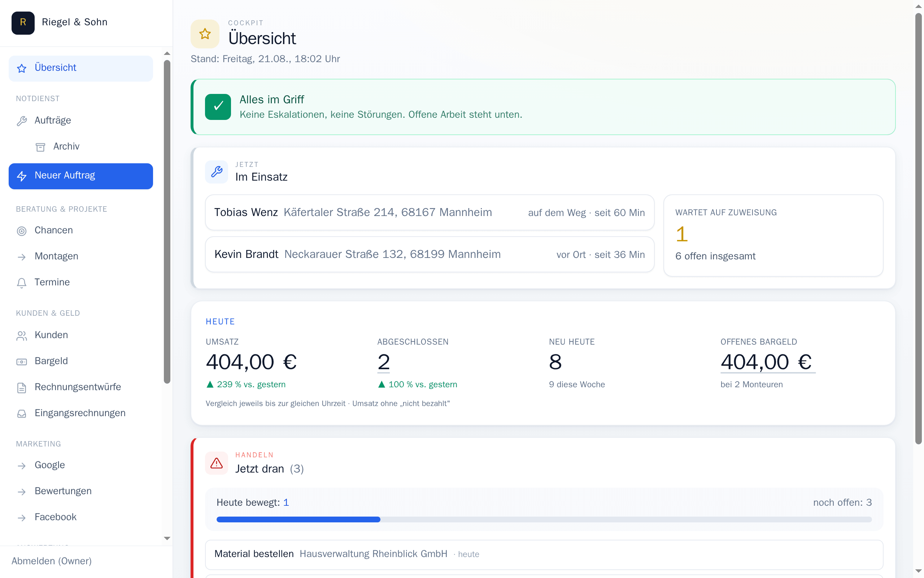The width and height of the screenshot is (924, 578).
Task: Click the Riegel & Sohn logo badge
Action: tap(23, 22)
